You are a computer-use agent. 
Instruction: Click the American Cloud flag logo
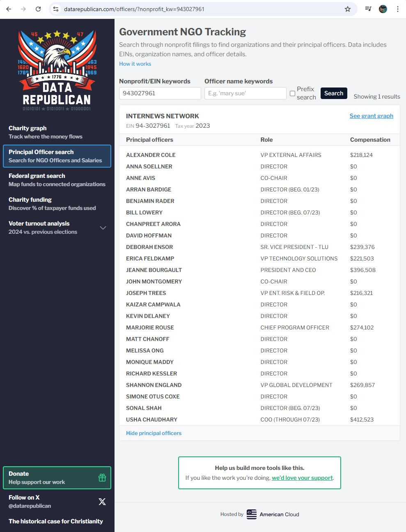point(252,514)
